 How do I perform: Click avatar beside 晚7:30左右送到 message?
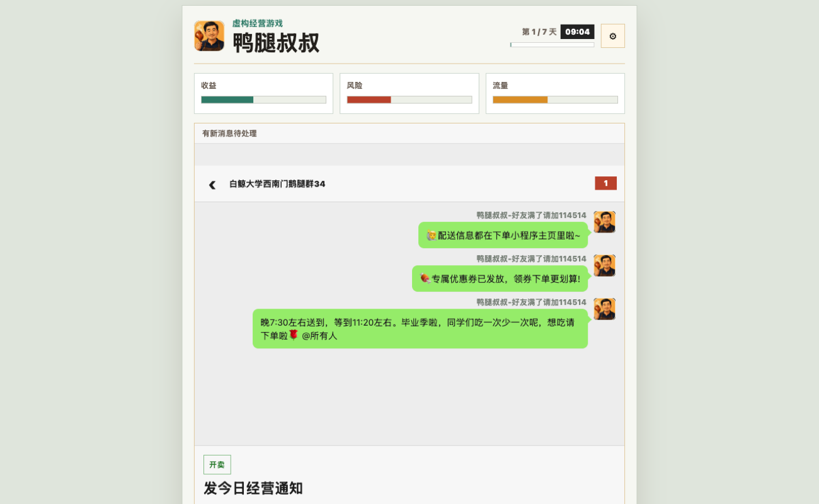(604, 309)
